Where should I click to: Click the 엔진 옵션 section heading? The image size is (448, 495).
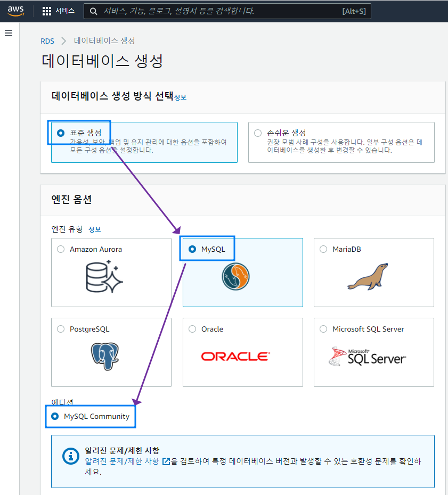point(71,199)
